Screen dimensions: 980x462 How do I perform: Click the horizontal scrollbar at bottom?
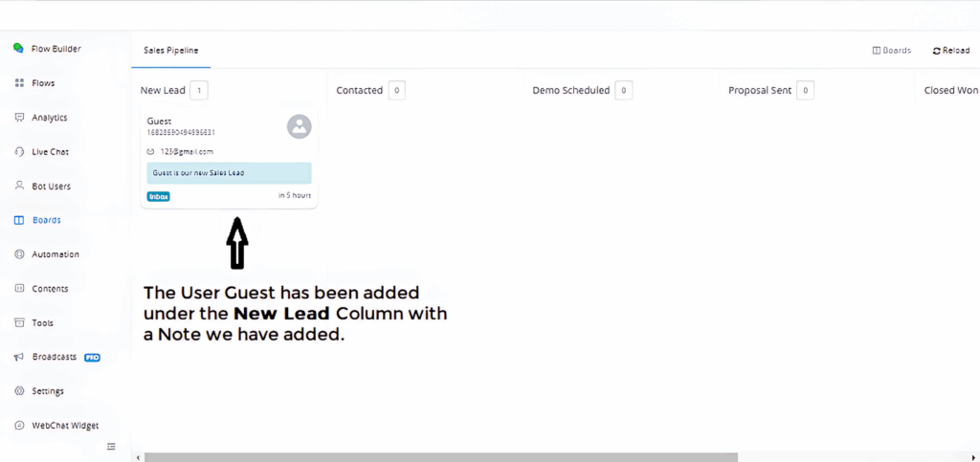click(440, 457)
